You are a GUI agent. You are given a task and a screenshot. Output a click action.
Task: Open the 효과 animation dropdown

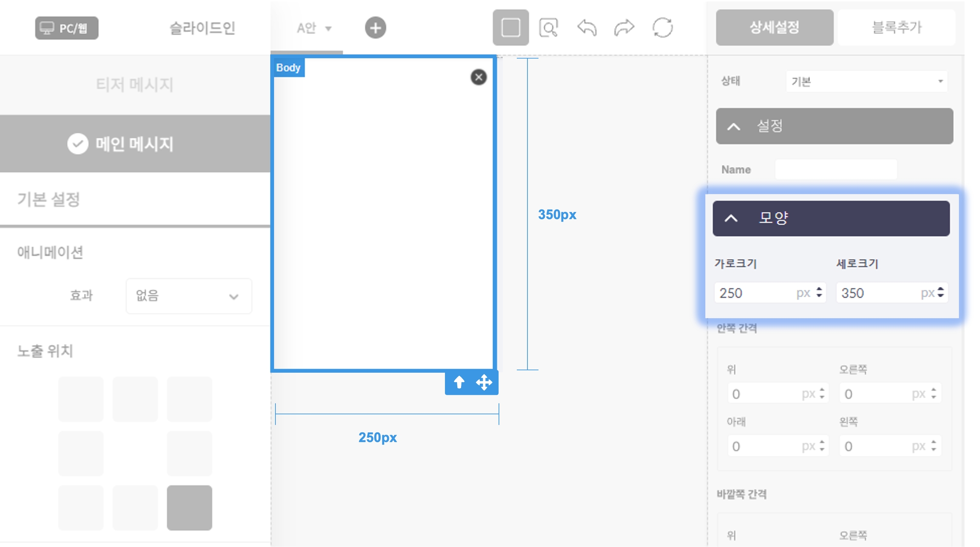[188, 296]
